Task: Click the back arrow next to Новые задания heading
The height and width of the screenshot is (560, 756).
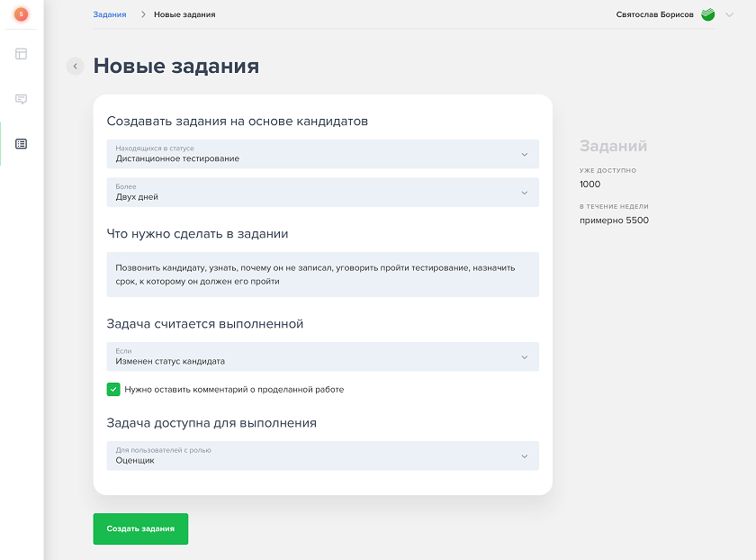Action: 75,67
